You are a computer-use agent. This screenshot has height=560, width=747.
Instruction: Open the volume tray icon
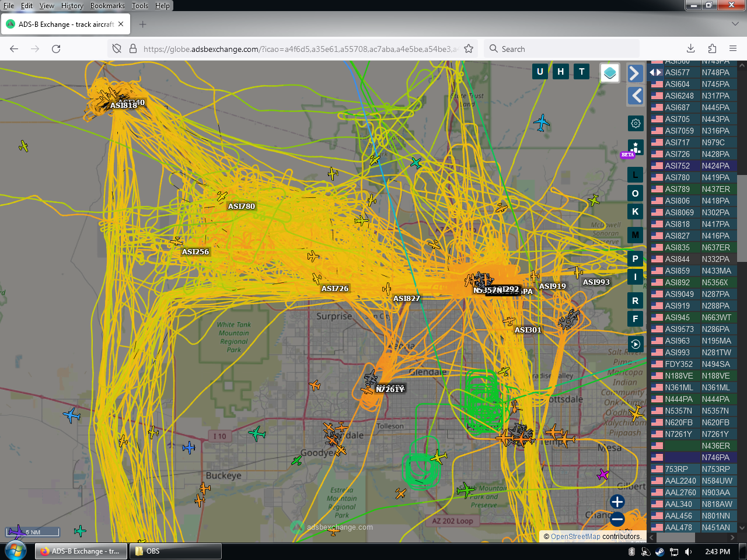click(x=689, y=551)
